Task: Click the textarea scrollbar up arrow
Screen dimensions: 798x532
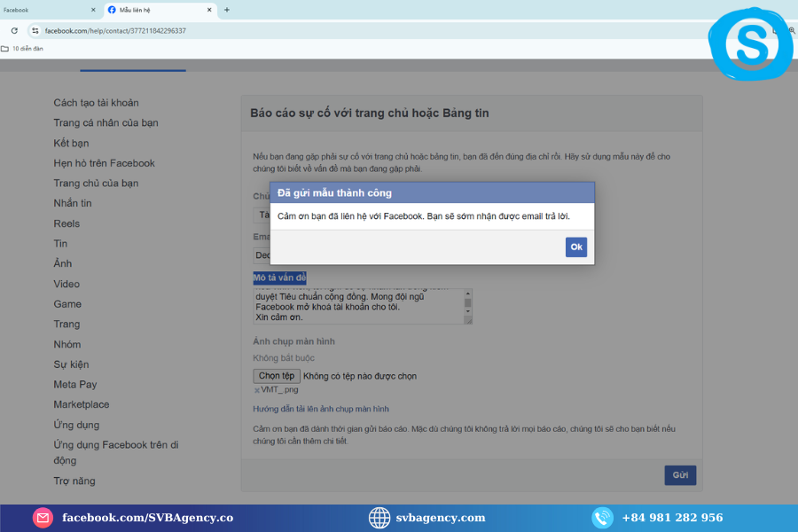Action: 467,293
